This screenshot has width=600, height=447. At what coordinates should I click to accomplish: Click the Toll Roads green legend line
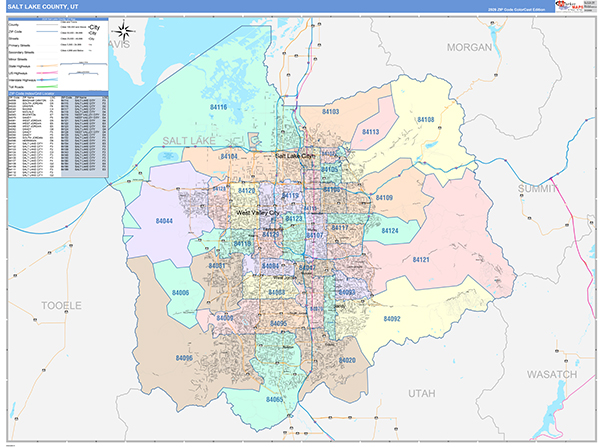click(48, 87)
